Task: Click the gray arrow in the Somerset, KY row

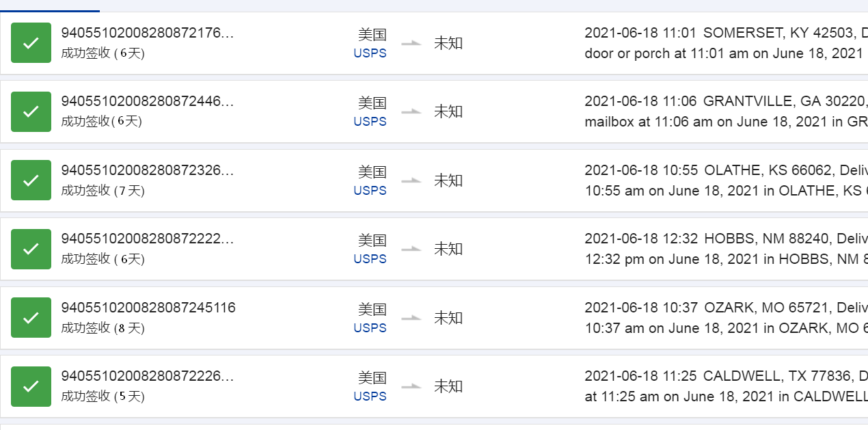Action: 411,43
